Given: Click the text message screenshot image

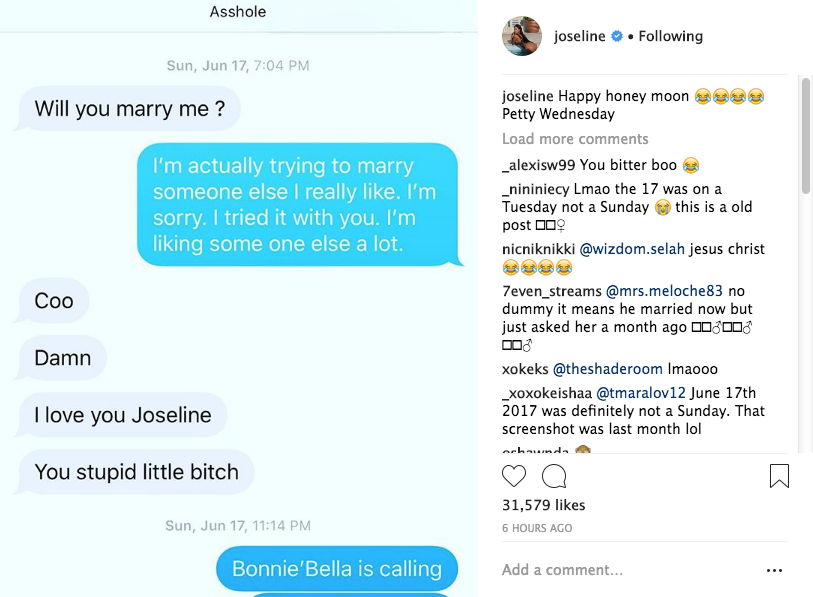Looking at the screenshot, I should 240,300.
